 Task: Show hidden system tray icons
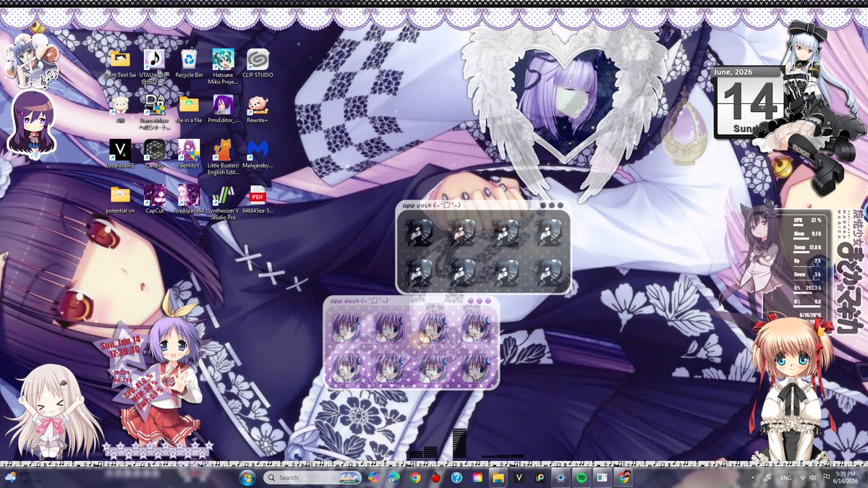[x=753, y=478]
